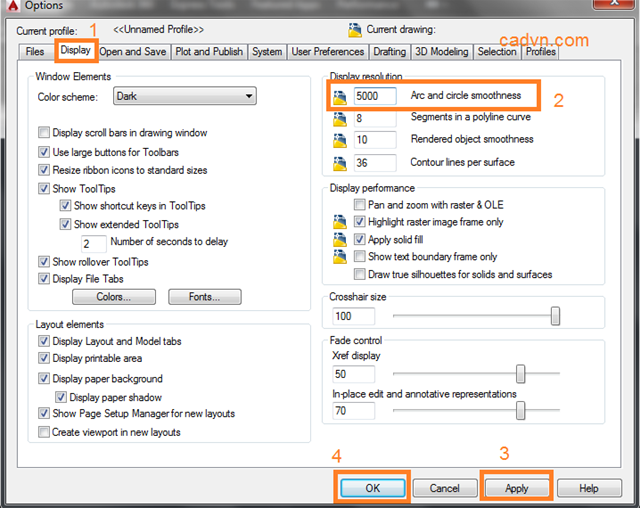Click the Xref display value field
The image size is (640, 508).
[353, 374]
